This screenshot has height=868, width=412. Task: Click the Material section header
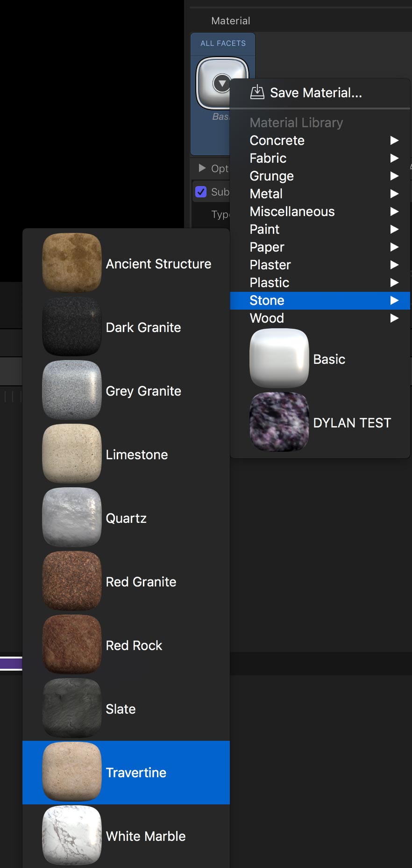click(231, 21)
